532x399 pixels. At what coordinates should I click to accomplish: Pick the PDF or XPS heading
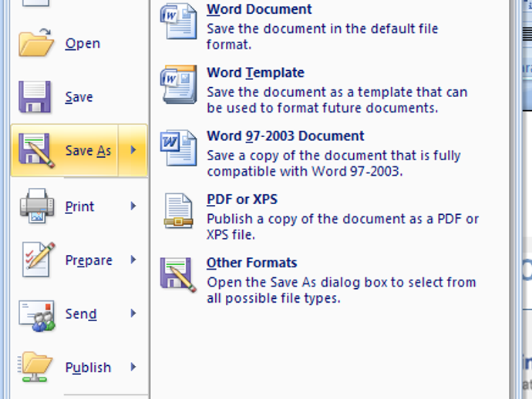[242, 199]
